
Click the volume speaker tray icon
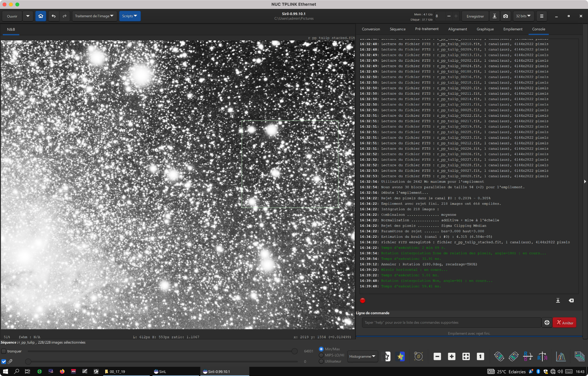coord(560,371)
